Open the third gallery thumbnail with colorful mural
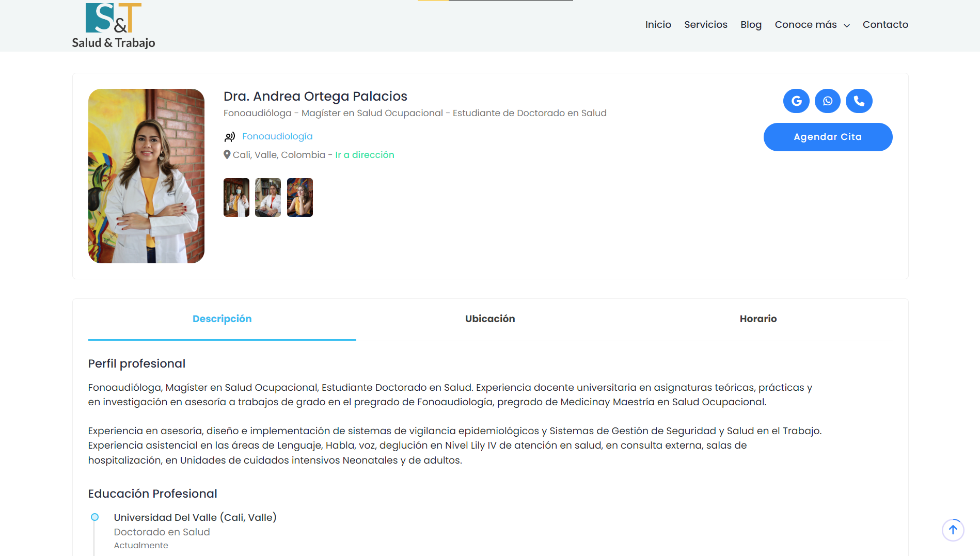Viewport: 980px width, 556px height. pyautogui.click(x=300, y=197)
